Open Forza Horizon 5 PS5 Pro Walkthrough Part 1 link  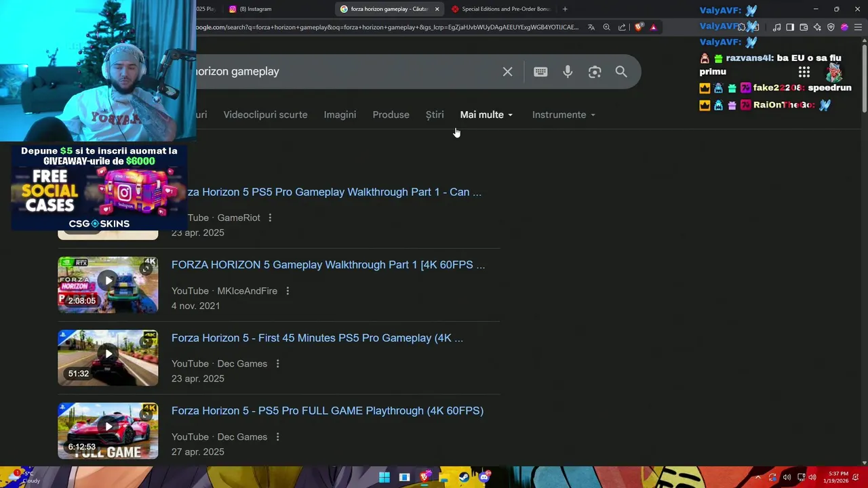coord(333,192)
